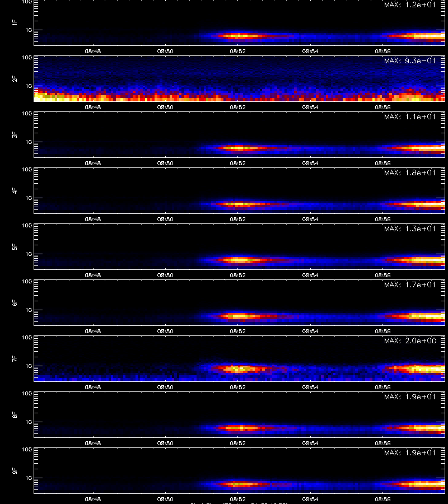Click the 08:56 tick label under panel 5F
The image size is (448, 504).
coord(383,275)
